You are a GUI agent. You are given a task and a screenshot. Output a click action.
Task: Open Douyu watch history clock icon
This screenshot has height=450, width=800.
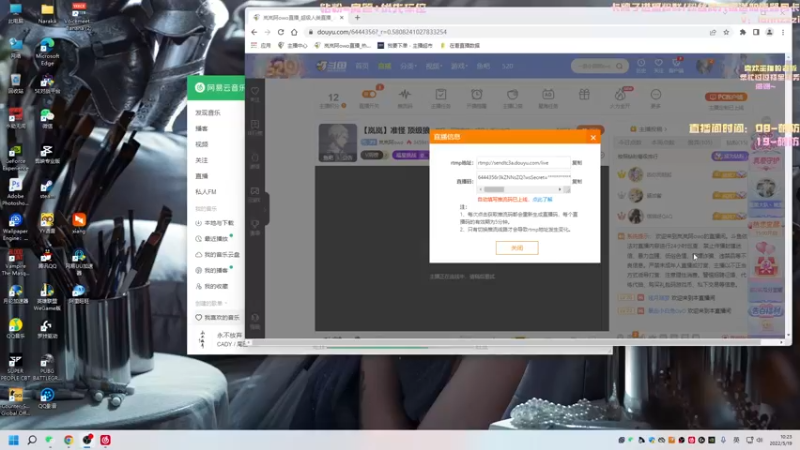point(641,65)
